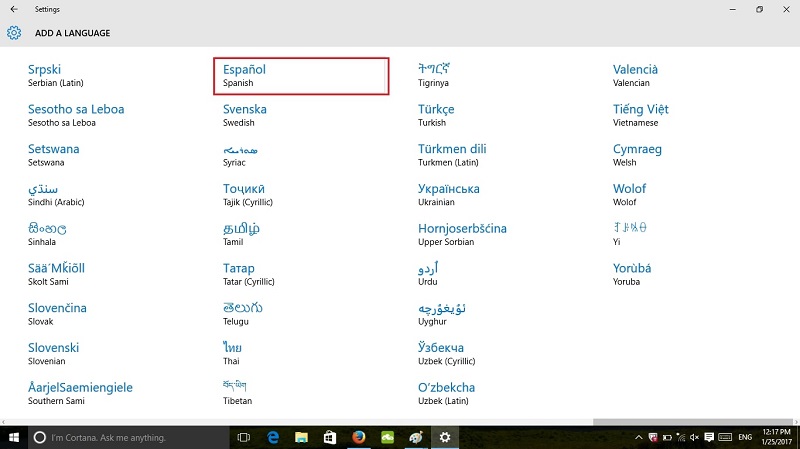Click the Cortana search box
This screenshot has width=800, height=449.
[x=128, y=437]
